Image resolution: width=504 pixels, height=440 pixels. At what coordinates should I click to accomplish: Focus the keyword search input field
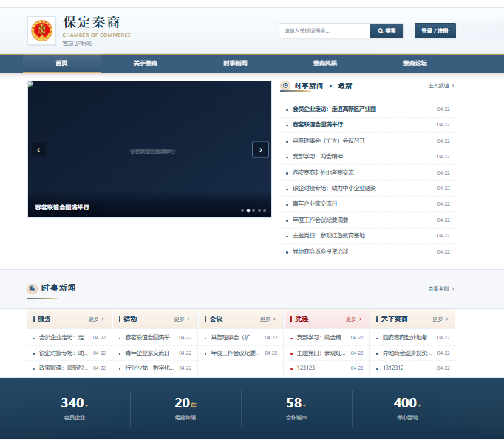[324, 31]
